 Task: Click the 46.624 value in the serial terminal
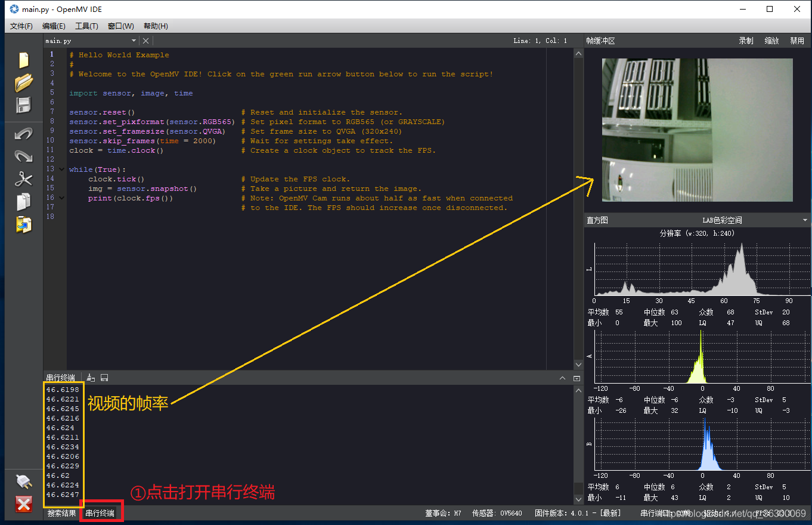60,428
